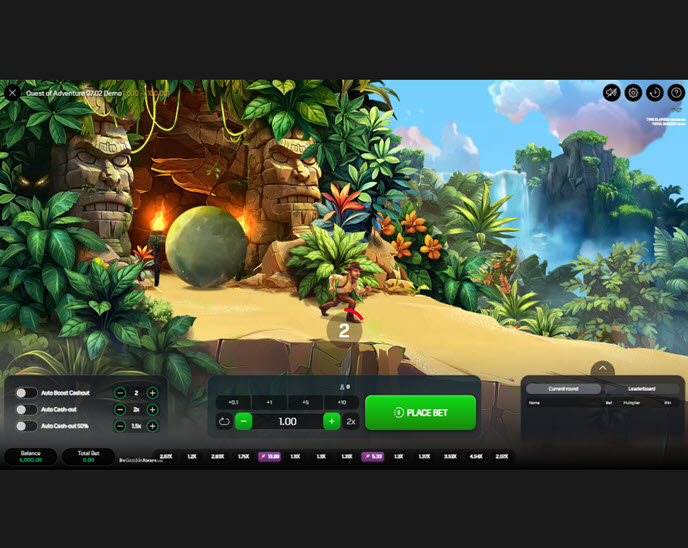The image size is (688, 548).
Task: Click the 1.00 bet amount field
Action: pos(287,422)
